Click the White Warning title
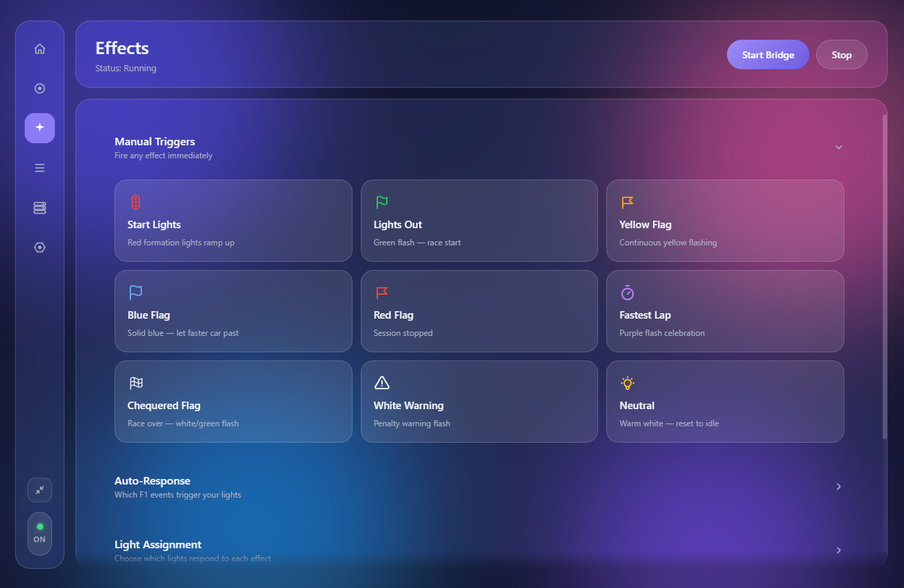Image resolution: width=904 pixels, height=588 pixels. coord(409,406)
